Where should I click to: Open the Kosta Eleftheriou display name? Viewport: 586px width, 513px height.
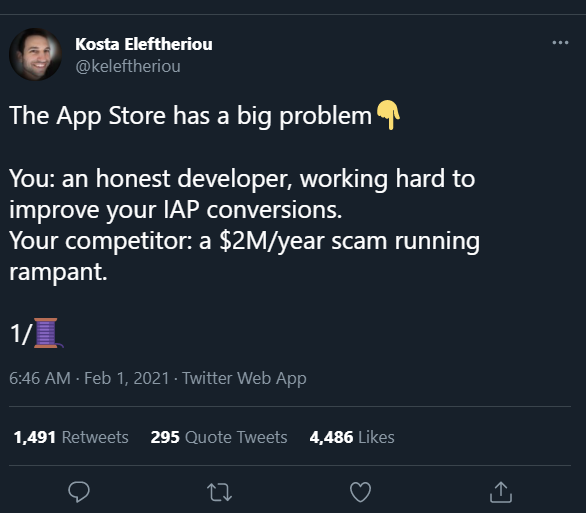[x=144, y=44]
